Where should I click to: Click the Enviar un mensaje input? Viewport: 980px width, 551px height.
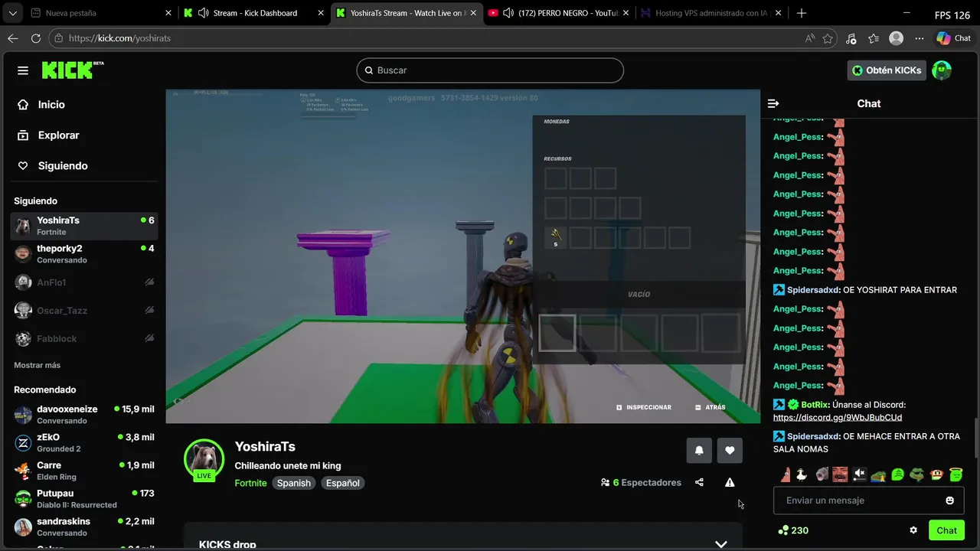coord(868,500)
